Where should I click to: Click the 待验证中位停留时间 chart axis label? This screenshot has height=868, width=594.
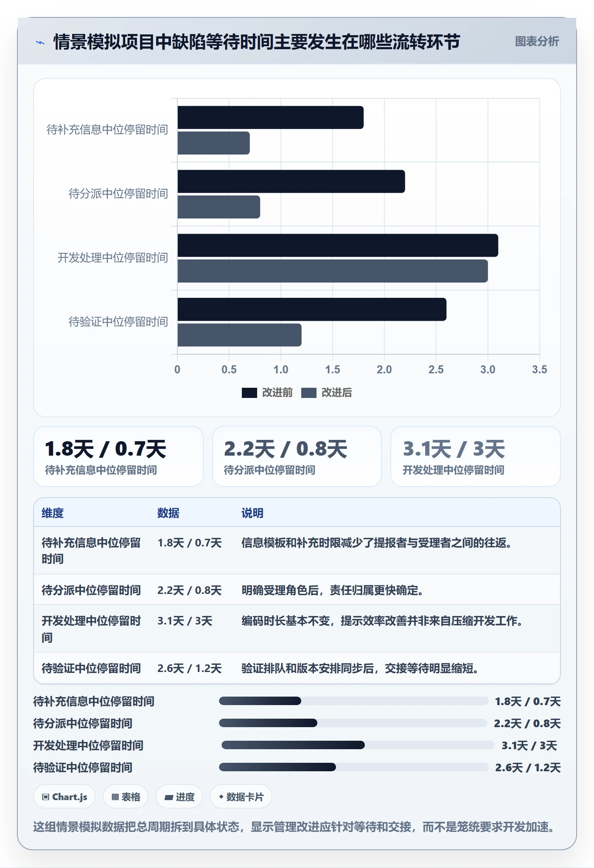[x=118, y=322]
